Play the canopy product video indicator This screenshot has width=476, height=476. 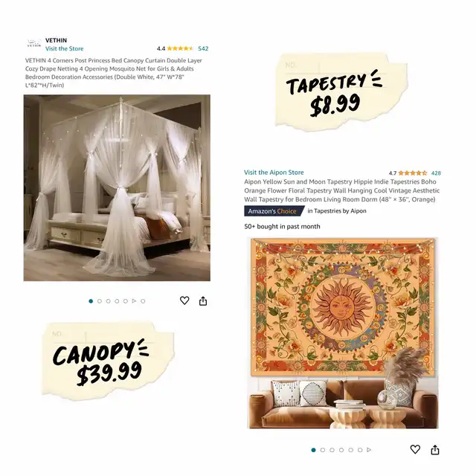(134, 300)
